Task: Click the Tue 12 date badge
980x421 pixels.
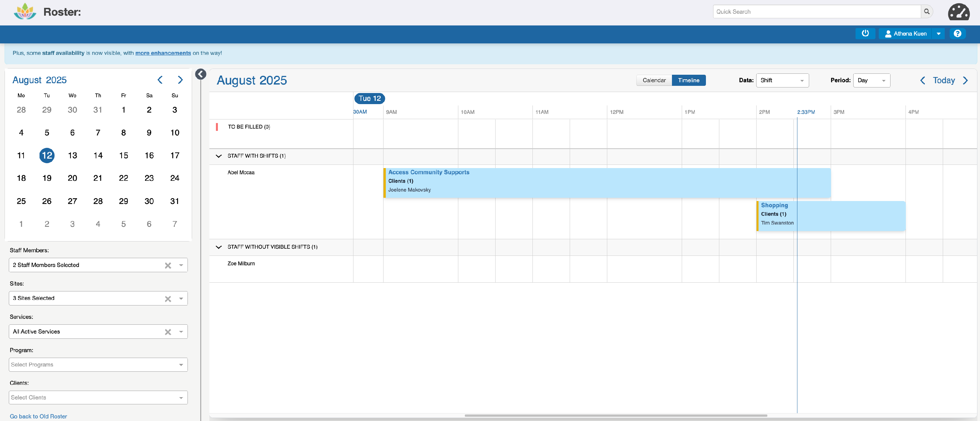Action: (x=369, y=99)
